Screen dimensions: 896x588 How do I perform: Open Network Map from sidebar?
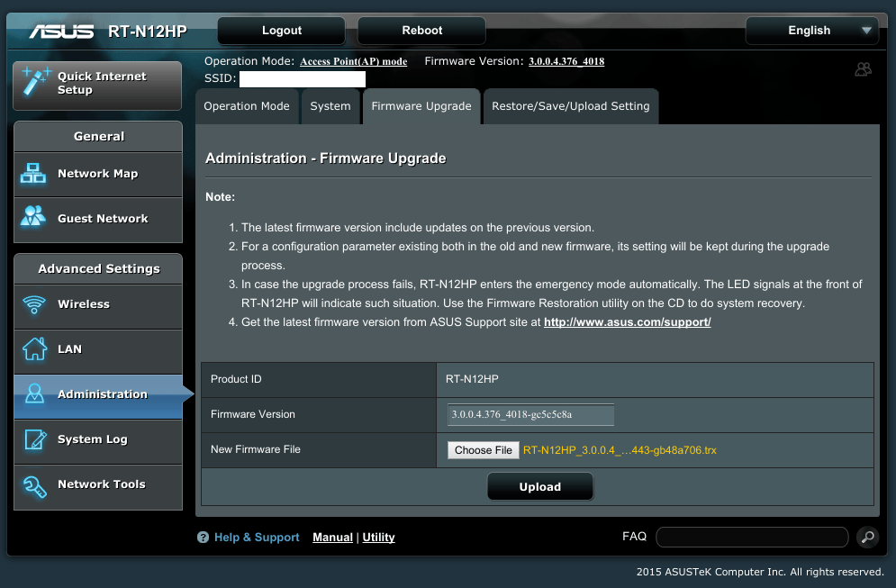(98, 175)
